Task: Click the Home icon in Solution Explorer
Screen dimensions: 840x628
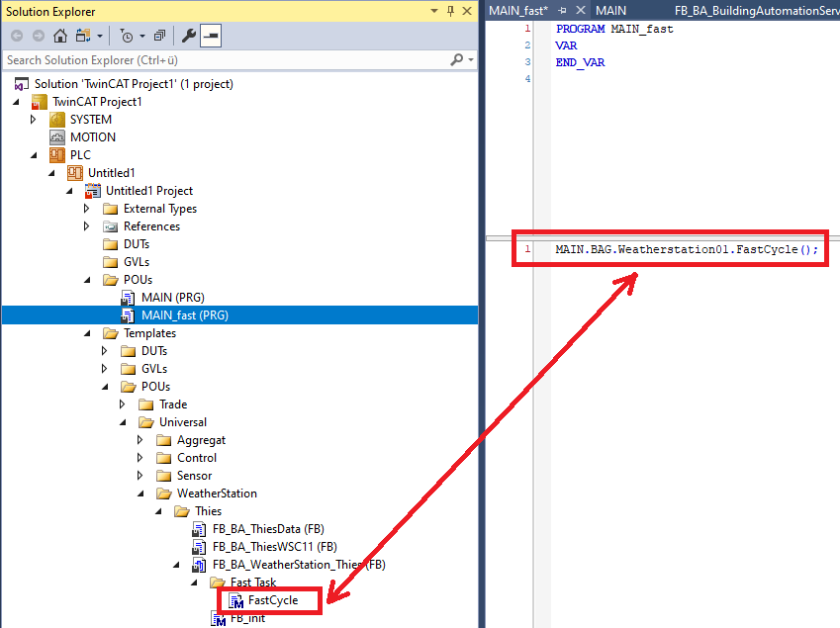Action: 60,36
